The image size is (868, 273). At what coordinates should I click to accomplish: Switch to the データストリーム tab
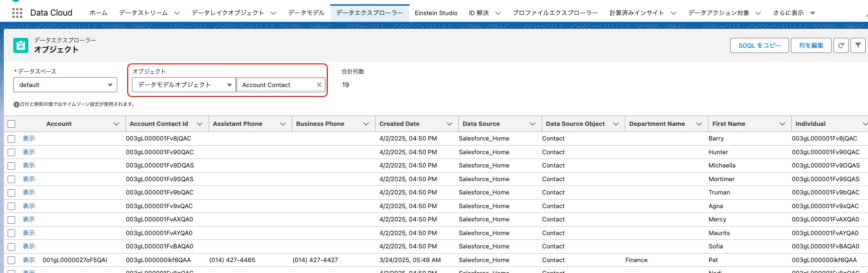point(143,13)
